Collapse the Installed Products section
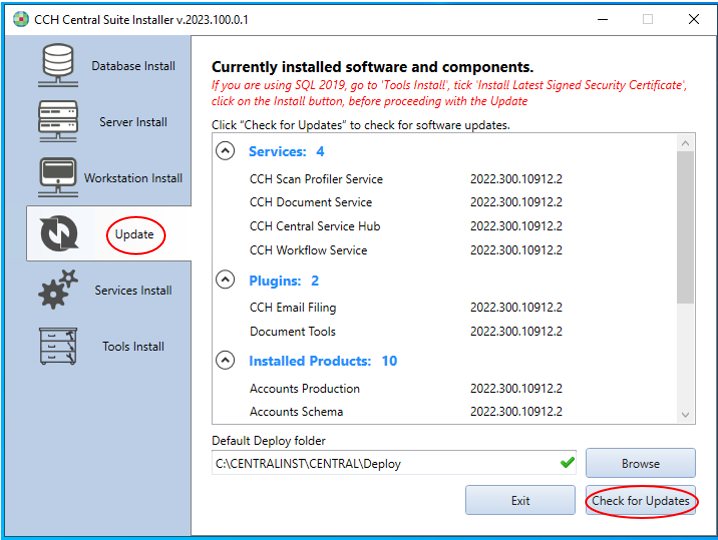 tap(225, 360)
